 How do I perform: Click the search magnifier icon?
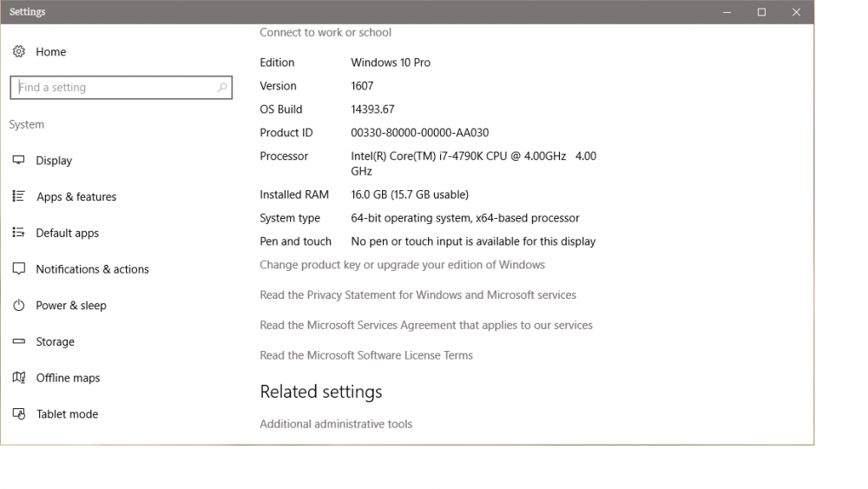(222, 88)
